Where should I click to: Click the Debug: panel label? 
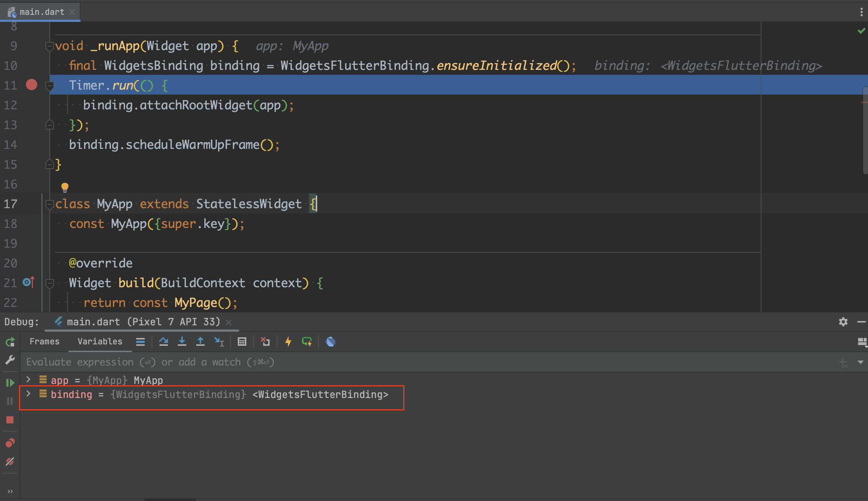coord(22,322)
